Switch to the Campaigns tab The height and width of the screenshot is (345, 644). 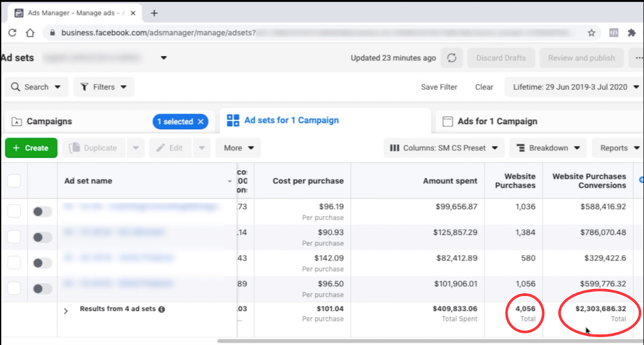coord(50,122)
